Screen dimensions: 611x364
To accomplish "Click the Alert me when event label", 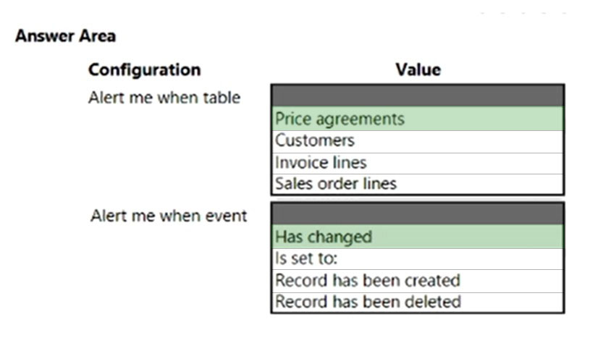I will pyautogui.click(x=169, y=216).
